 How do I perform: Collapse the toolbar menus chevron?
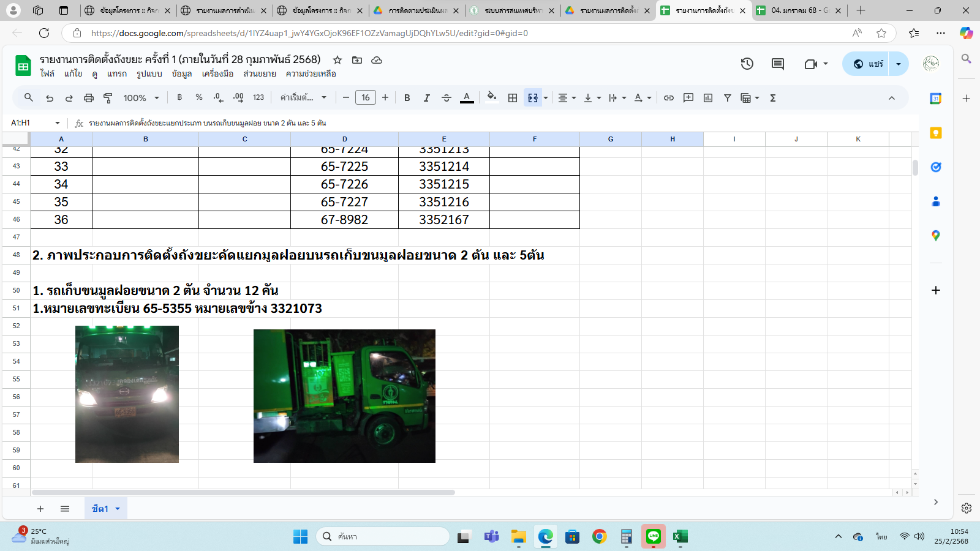click(892, 98)
